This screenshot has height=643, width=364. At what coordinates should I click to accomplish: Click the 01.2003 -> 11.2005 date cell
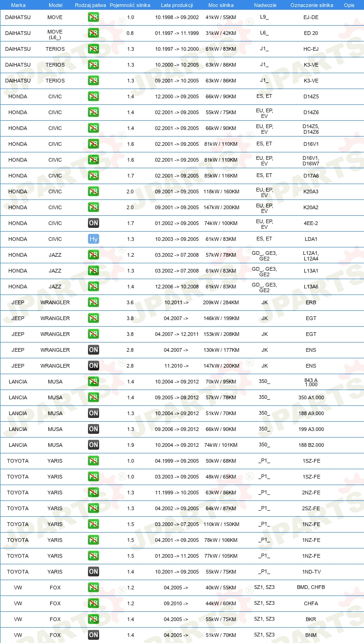click(x=177, y=556)
